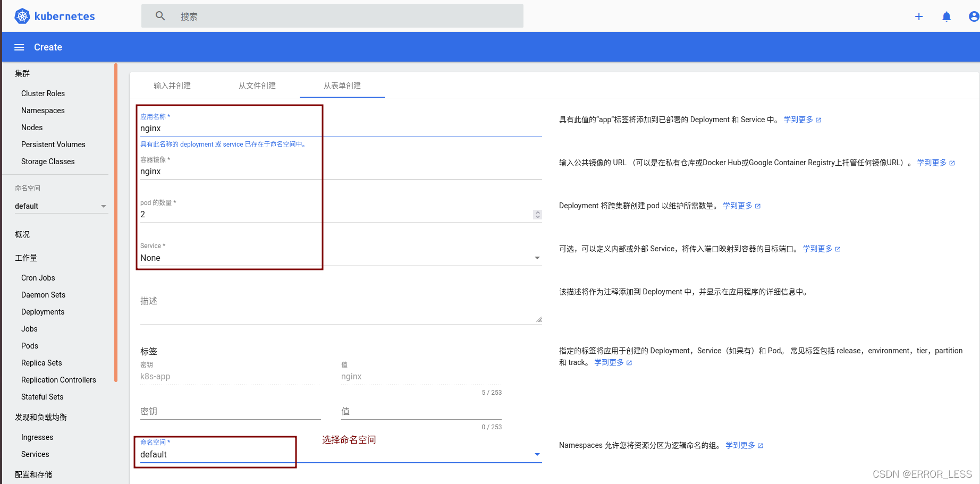The image size is (980, 484).
Task: Focus the 应用名称 input containing nginx
Action: pyautogui.click(x=341, y=129)
